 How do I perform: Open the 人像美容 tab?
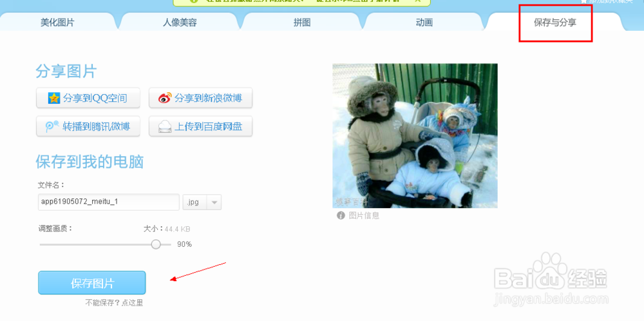[x=180, y=23]
